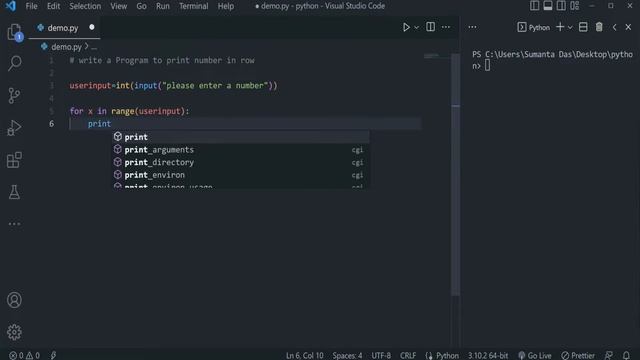The height and width of the screenshot is (360, 640).
Task: Create a new terminal with plus icon
Action: pyautogui.click(x=560, y=27)
